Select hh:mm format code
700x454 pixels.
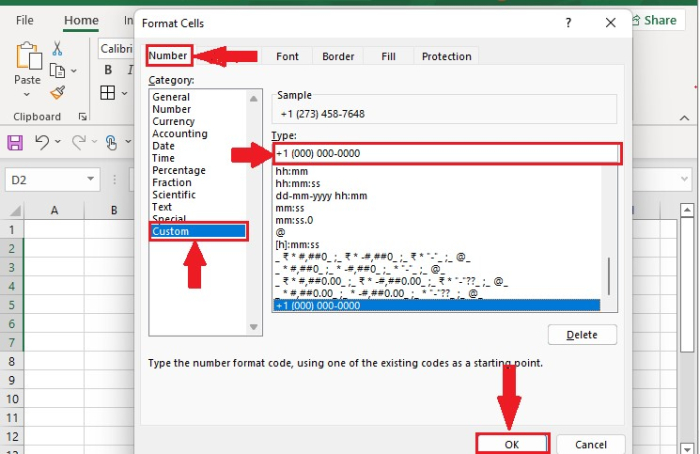292,171
